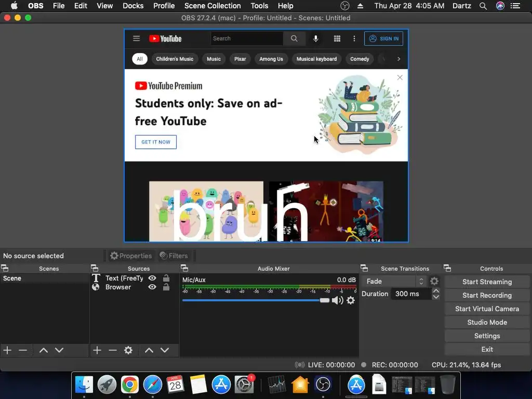Image resolution: width=532 pixels, height=399 pixels.
Task: Move scene up in Scenes list
Action: pos(44,350)
